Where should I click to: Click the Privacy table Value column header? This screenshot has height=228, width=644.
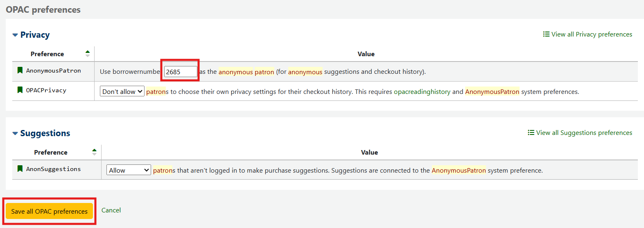[366, 54]
